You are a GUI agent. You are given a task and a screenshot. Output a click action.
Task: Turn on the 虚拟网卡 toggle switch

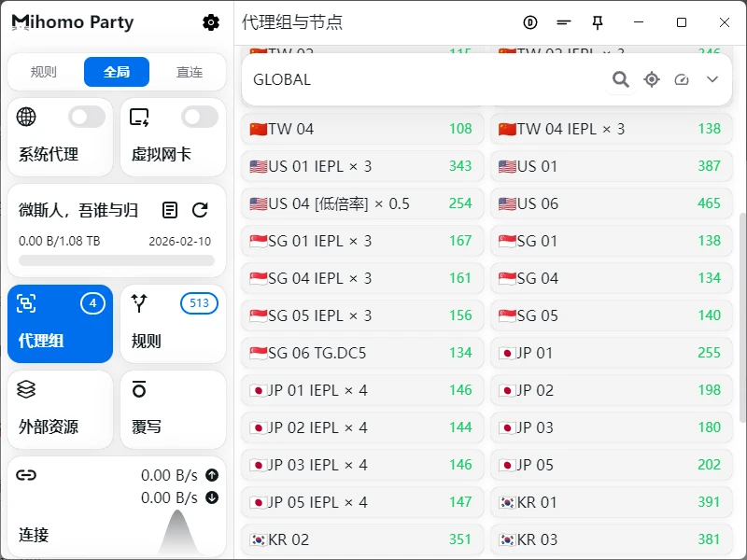(199, 117)
